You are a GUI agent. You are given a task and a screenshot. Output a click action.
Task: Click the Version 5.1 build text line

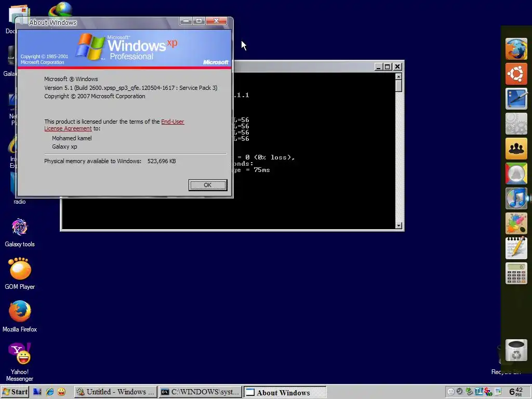coord(130,88)
